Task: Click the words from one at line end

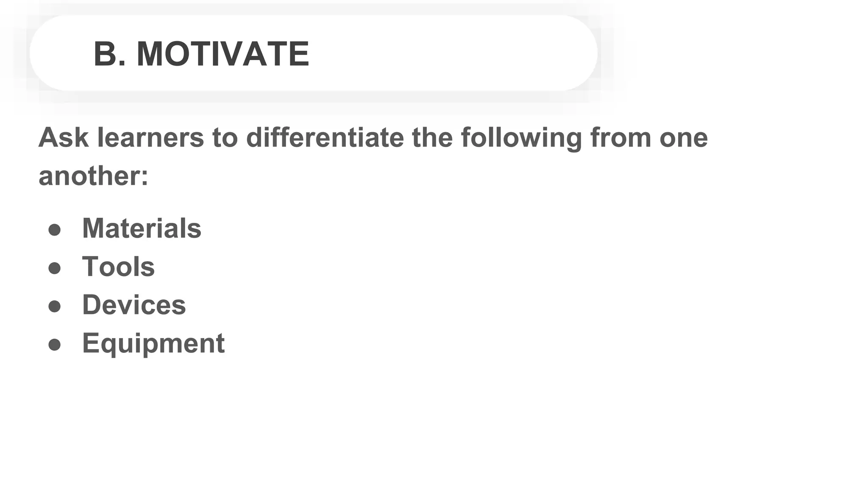Action: 649,138
